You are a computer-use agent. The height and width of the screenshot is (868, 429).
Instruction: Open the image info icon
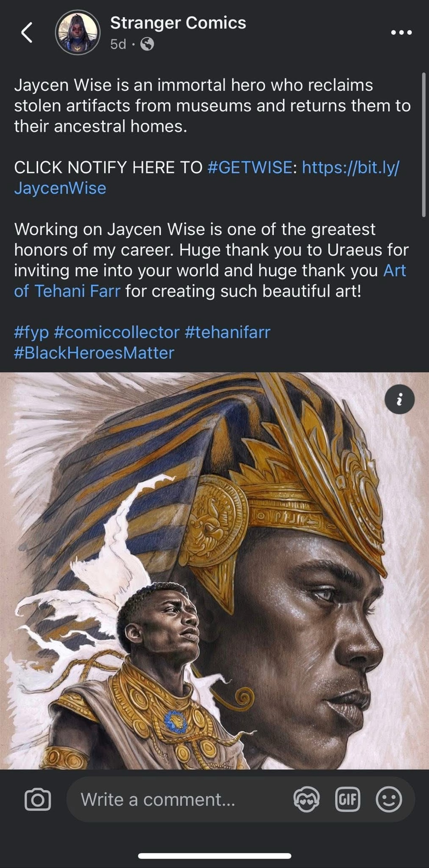399,399
